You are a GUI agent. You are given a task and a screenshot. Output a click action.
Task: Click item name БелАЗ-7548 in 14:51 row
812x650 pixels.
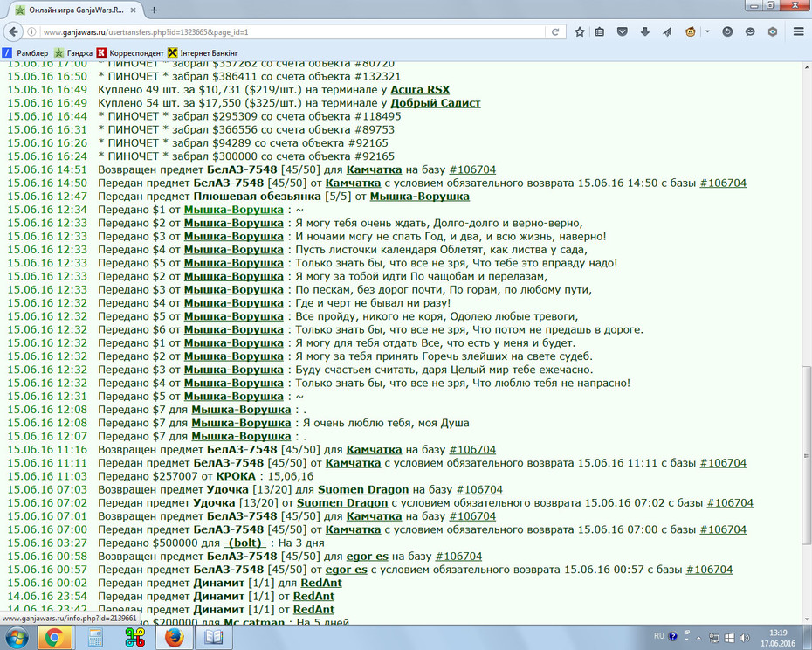point(242,169)
